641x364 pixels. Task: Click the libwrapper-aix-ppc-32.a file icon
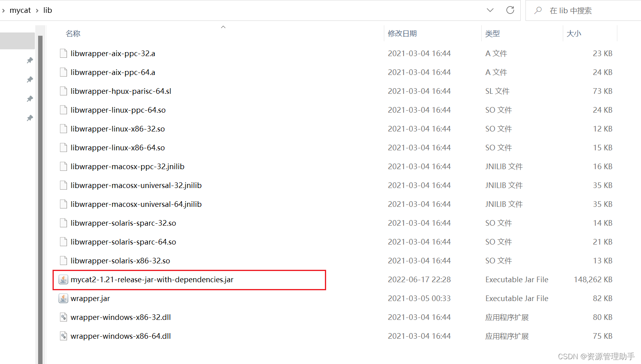tap(63, 53)
